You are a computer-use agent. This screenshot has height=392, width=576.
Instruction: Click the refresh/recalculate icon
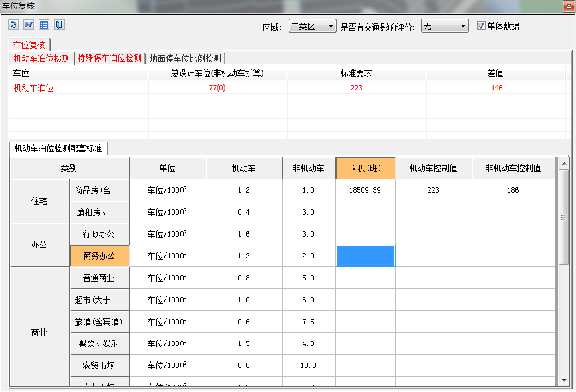[13, 24]
